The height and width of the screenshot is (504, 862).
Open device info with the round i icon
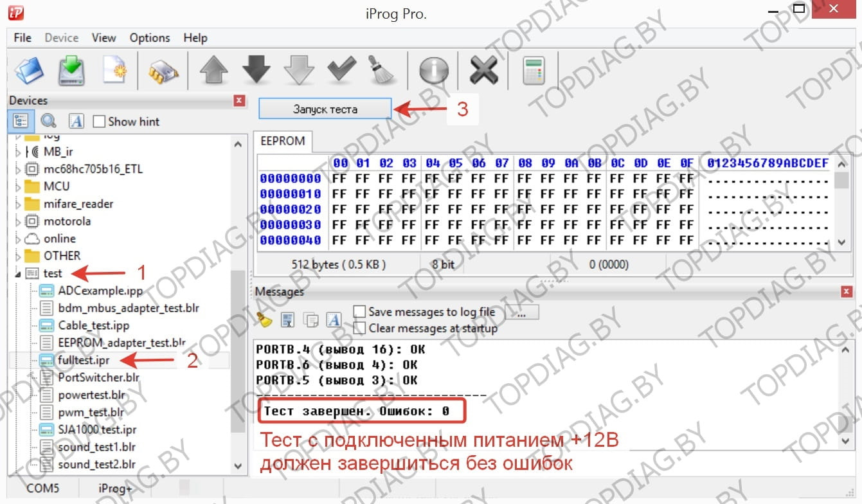(434, 71)
